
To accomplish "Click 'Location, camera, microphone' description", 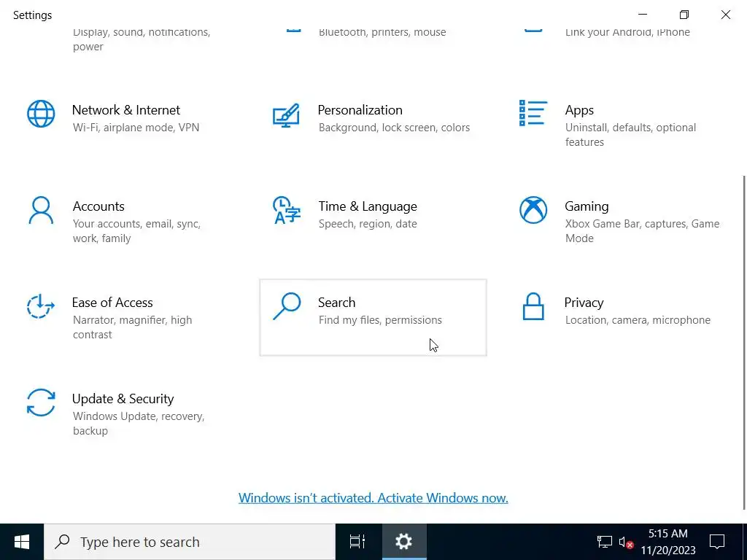I will click(638, 320).
